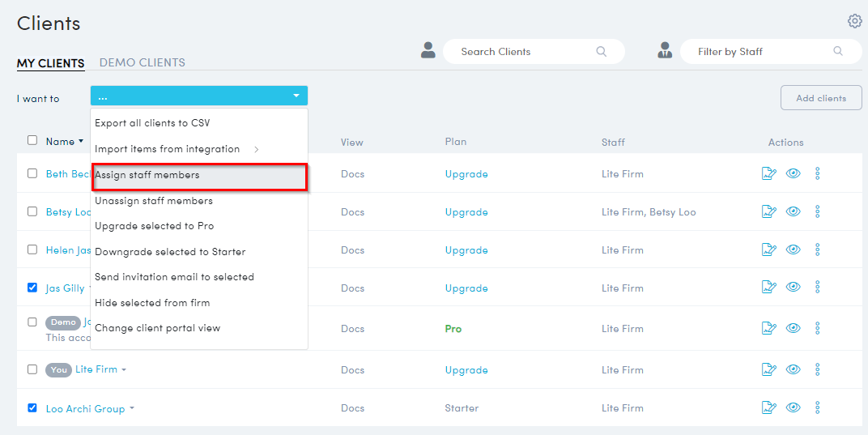This screenshot has width=868, height=435.
Task: Tick the select-all checkbox beside Name header
Action: [x=32, y=140]
